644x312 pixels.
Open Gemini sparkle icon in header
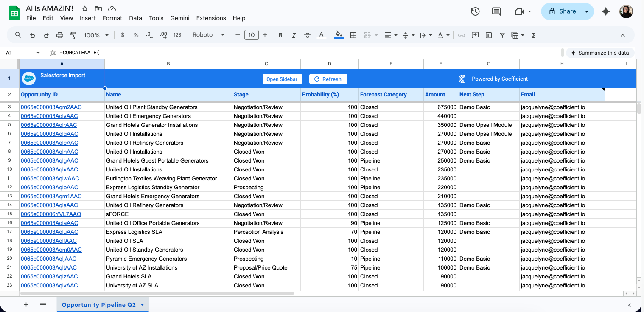point(606,11)
